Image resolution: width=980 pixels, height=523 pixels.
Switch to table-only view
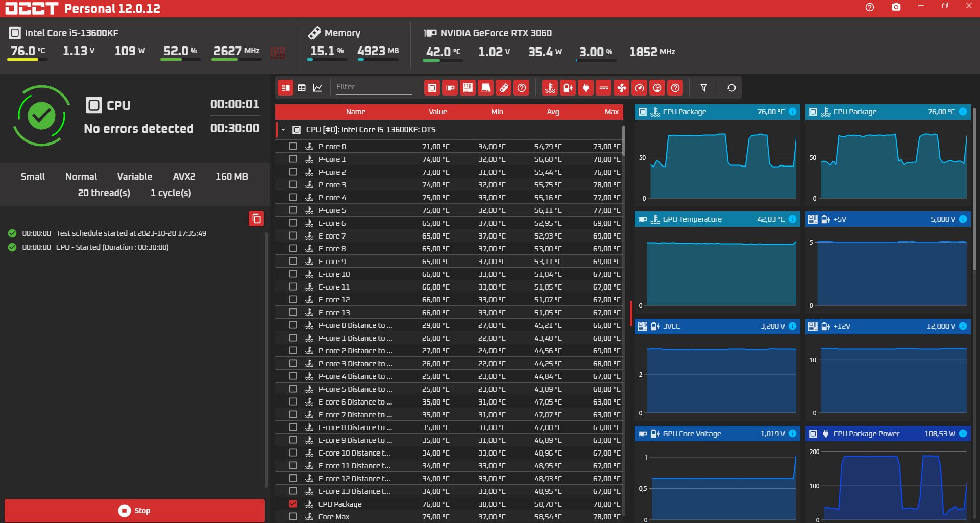302,88
